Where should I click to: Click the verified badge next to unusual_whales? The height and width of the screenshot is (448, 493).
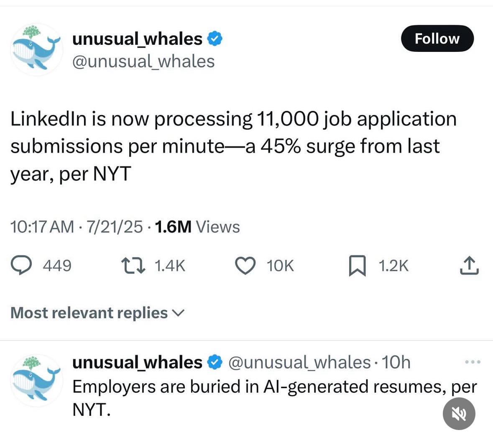click(x=215, y=38)
